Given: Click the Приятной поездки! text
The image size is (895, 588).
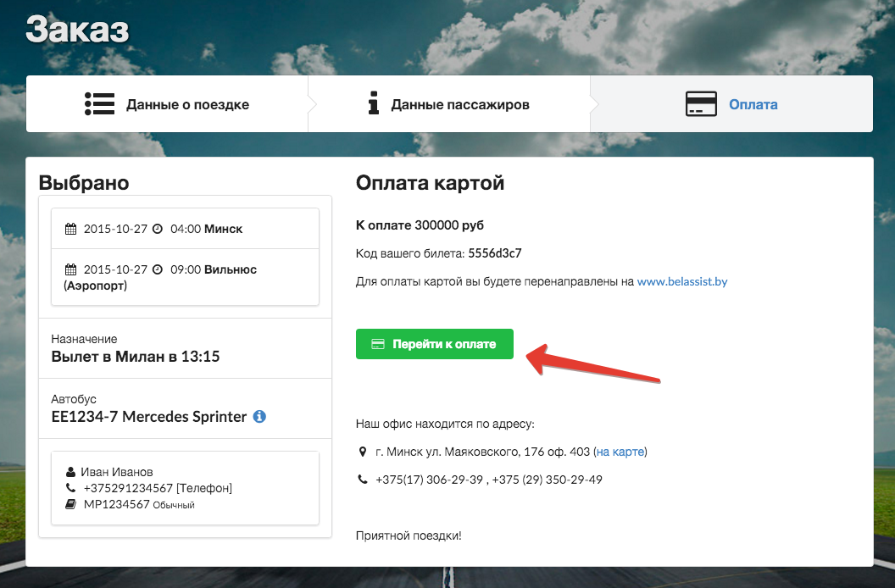Looking at the screenshot, I should pyautogui.click(x=409, y=535).
